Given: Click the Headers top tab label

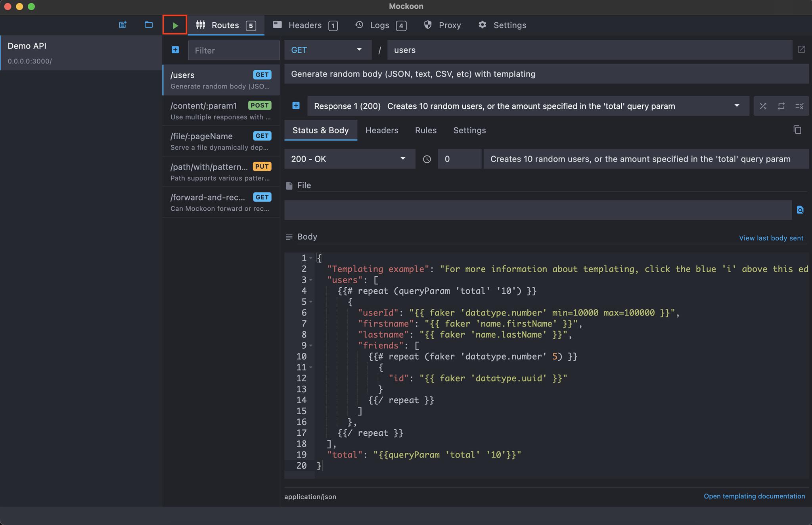Looking at the screenshot, I should tap(305, 25).
